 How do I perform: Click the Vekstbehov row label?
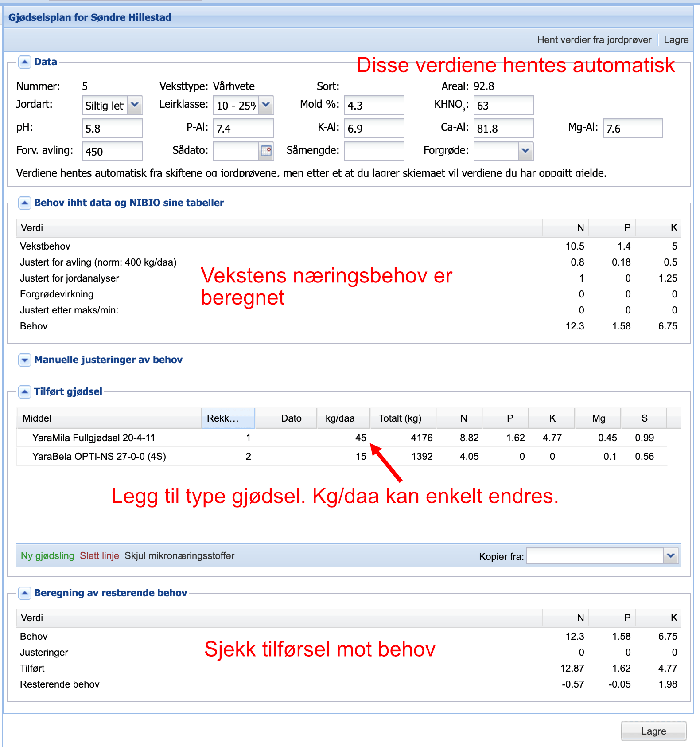(x=45, y=246)
